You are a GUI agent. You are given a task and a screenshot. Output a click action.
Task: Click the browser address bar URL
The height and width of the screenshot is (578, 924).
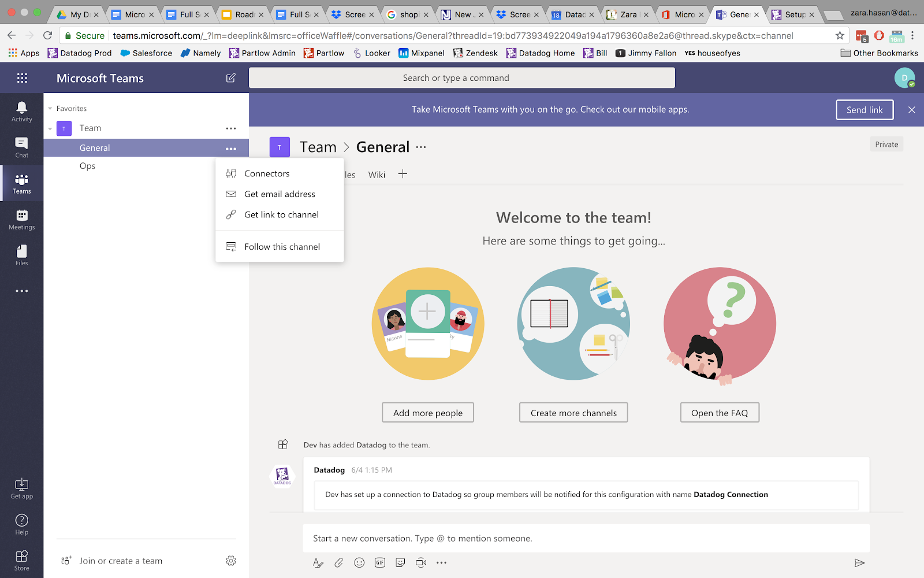(453, 35)
